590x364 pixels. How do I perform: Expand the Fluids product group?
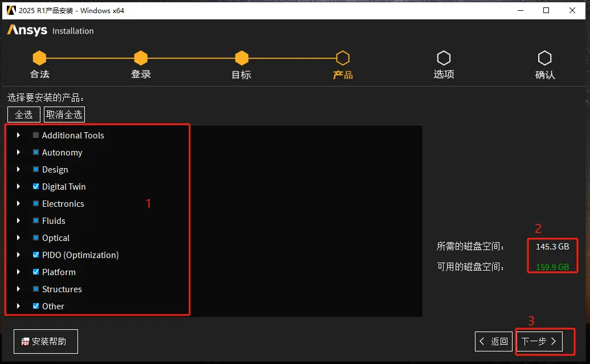click(18, 220)
